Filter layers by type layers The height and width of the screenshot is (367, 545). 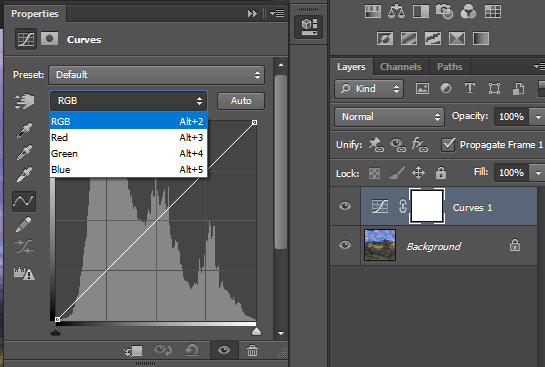[470, 88]
